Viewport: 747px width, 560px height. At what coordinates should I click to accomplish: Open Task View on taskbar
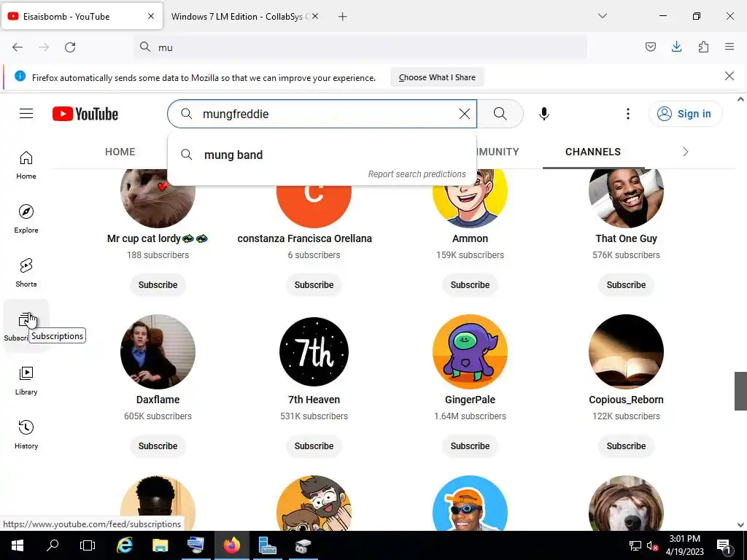[88, 545]
